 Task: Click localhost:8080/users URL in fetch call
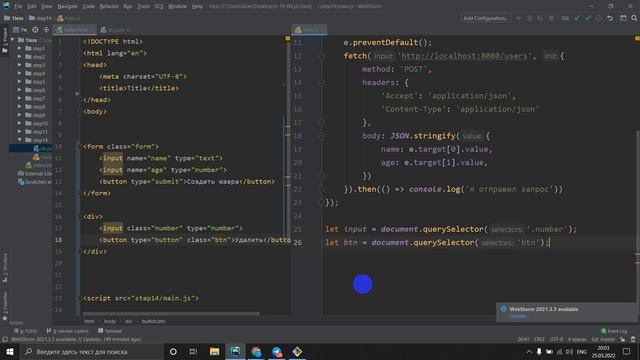[x=464, y=56]
